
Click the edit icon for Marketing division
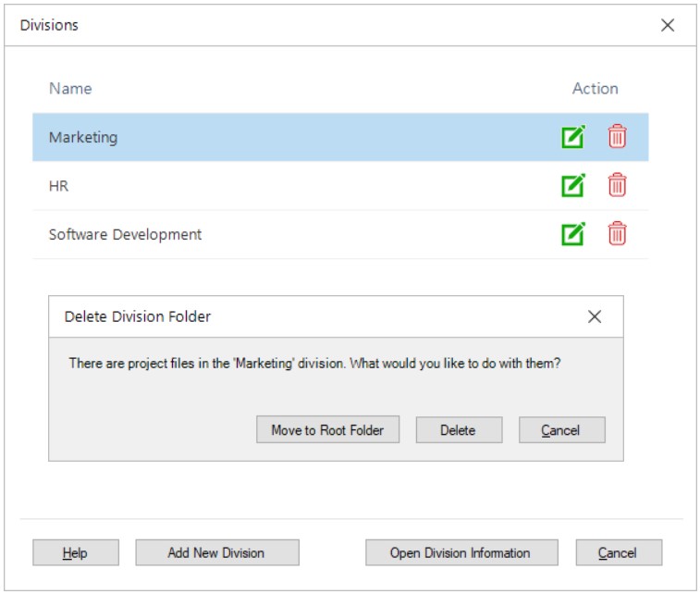(573, 137)
